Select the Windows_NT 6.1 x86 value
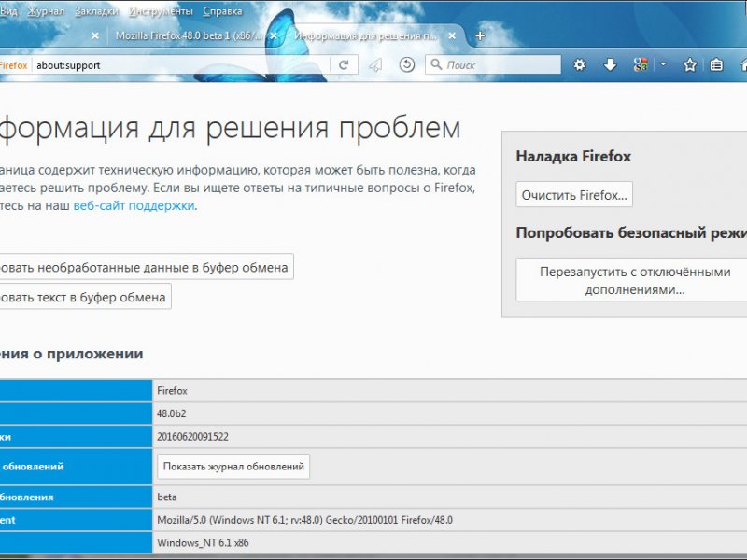The width and height of the screenshot is (747, 560). coord(203,542)
